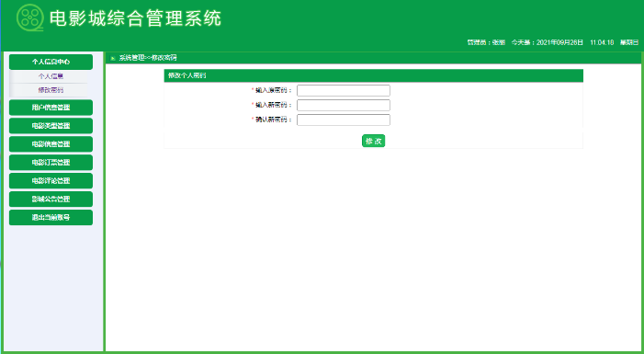The image size is (644, 354).
Task: Click the 输入新密码 field label
Action: point(274,105)
